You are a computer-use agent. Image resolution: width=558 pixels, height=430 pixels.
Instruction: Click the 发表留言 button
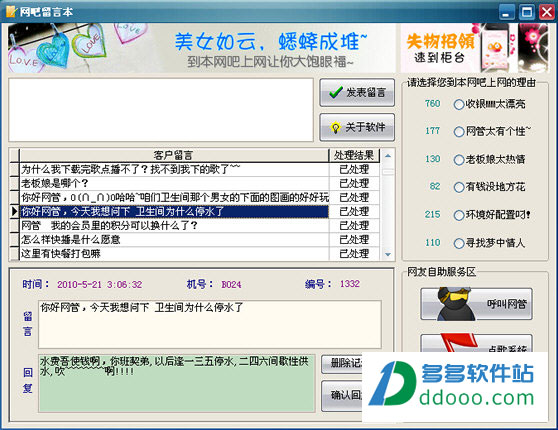pos(357,93)
